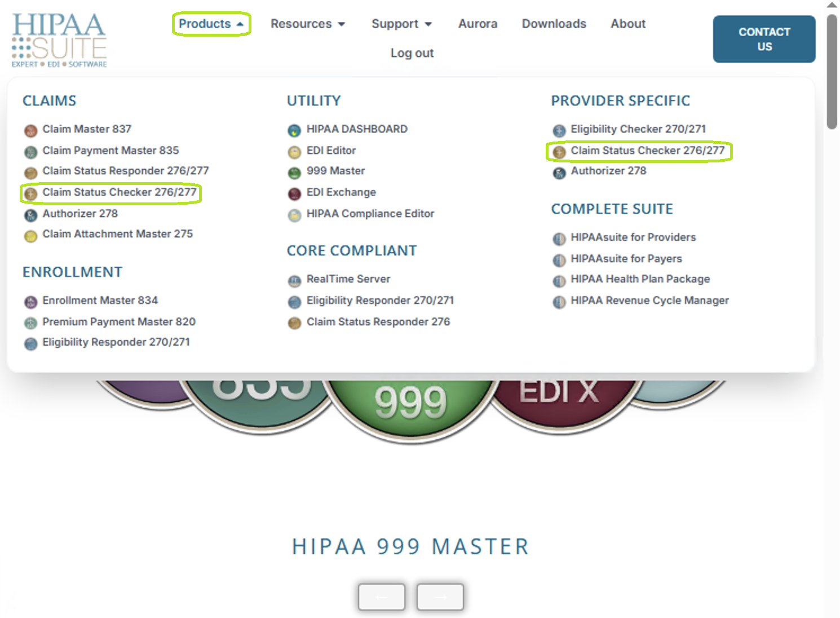Open EDI Editor link
The height and width of the screenshot is (618, 840).
(x=331, y=151)
